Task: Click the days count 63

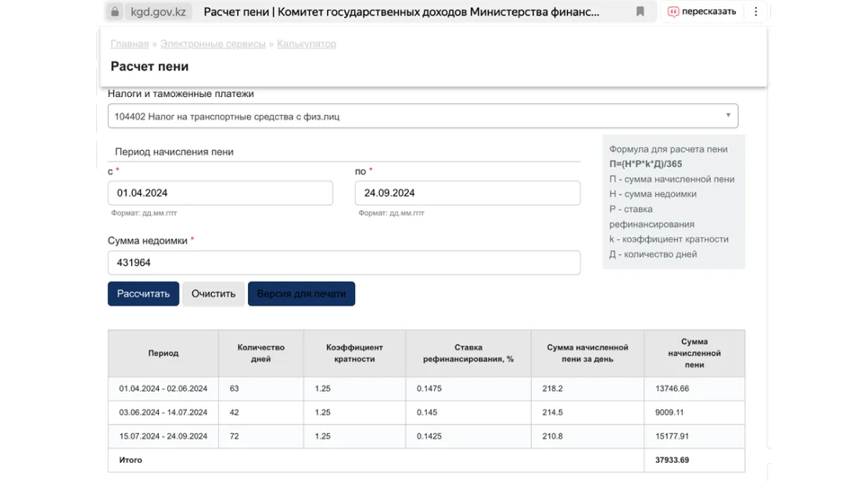Action: coord(234,389)
